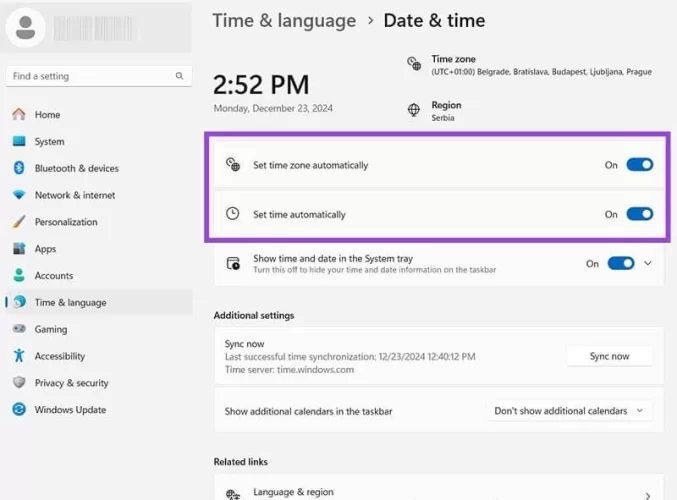Navigate back to Time & language breadcrumb
The height and width of the screenshot is (500, 677).
click(284, 20)
